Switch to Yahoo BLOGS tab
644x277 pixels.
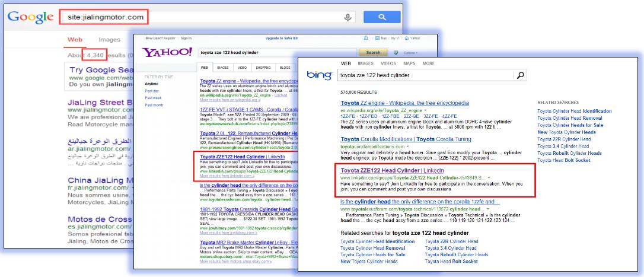(x=285, y=68)
